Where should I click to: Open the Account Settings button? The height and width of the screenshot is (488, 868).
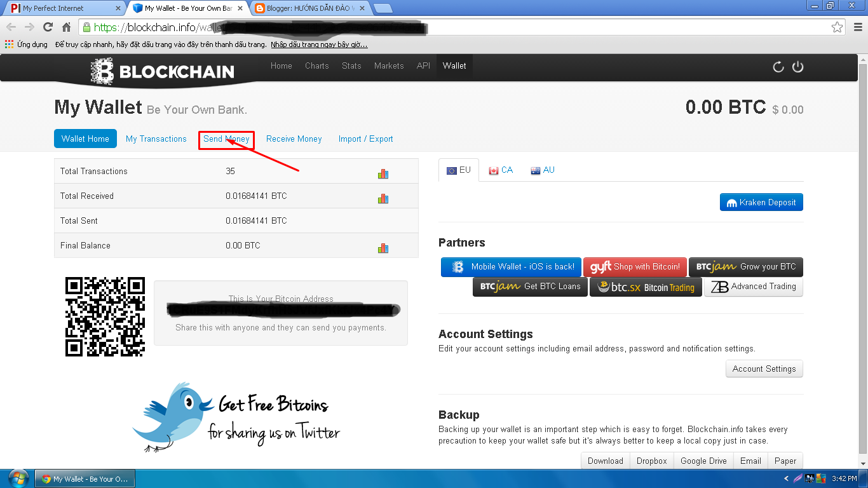click(764, 369)
